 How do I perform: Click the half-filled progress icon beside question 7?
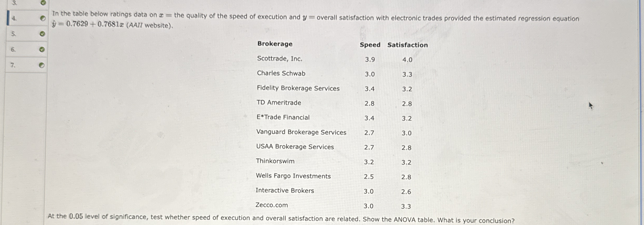(41, 64)
